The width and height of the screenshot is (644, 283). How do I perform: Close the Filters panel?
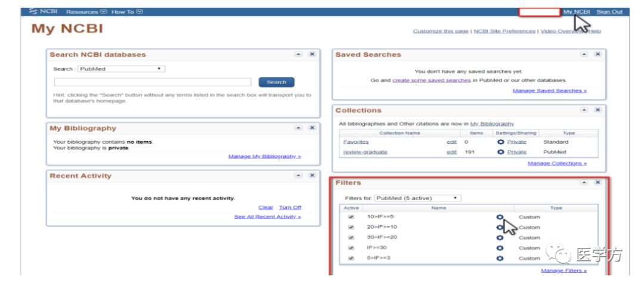point(597,182)
